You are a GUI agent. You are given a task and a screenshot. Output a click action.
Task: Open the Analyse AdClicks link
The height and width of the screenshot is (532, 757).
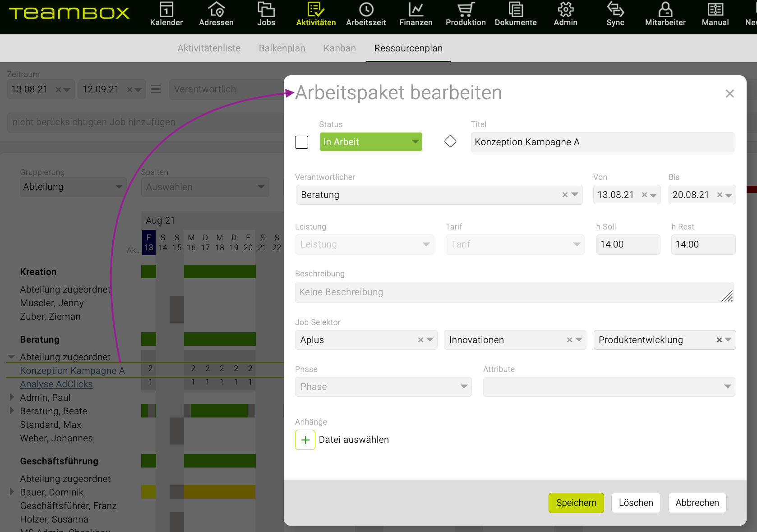point(56,384)
